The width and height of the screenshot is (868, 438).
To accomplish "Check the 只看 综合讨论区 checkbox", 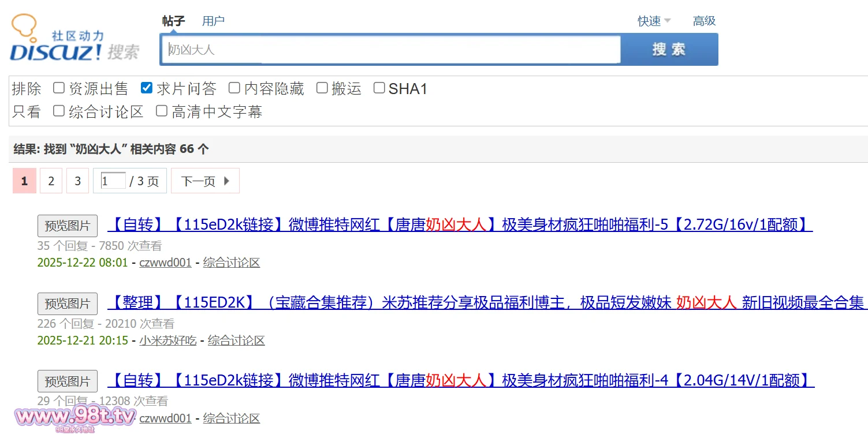I will click(59, 111).
